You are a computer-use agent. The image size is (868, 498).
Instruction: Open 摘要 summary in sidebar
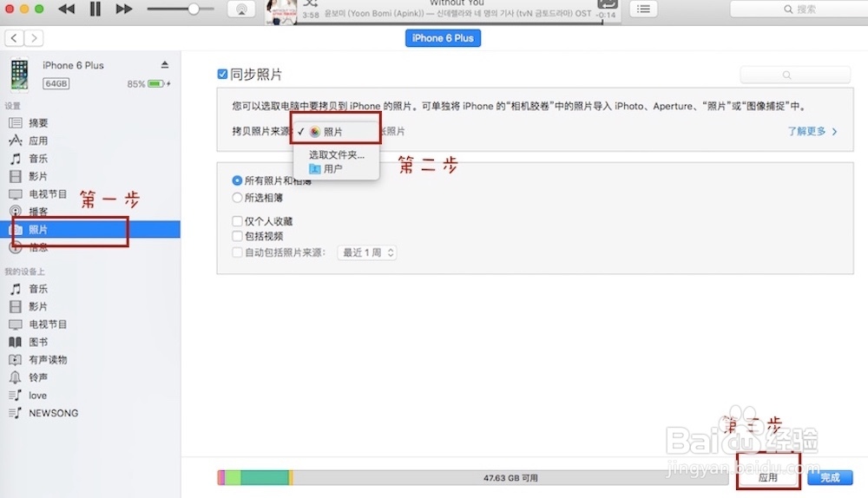[38, 123]
